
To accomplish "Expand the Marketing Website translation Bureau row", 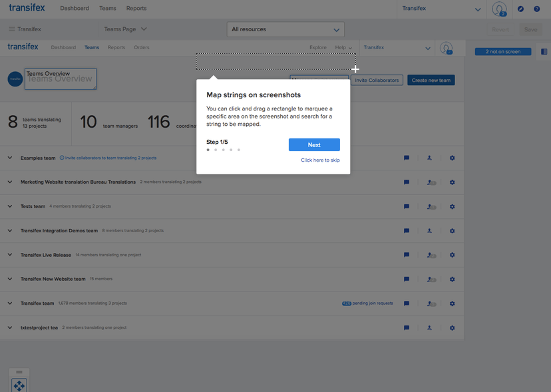I will coord(10,182).
